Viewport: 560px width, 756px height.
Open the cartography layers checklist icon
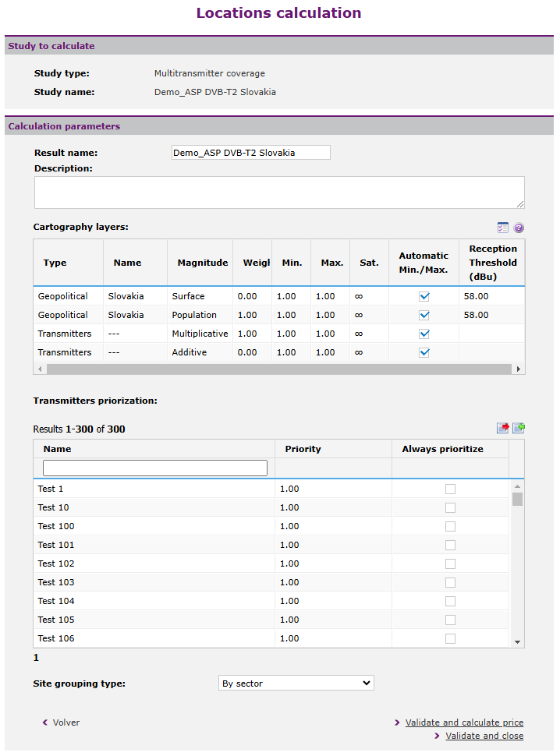(x=502, y=228)
